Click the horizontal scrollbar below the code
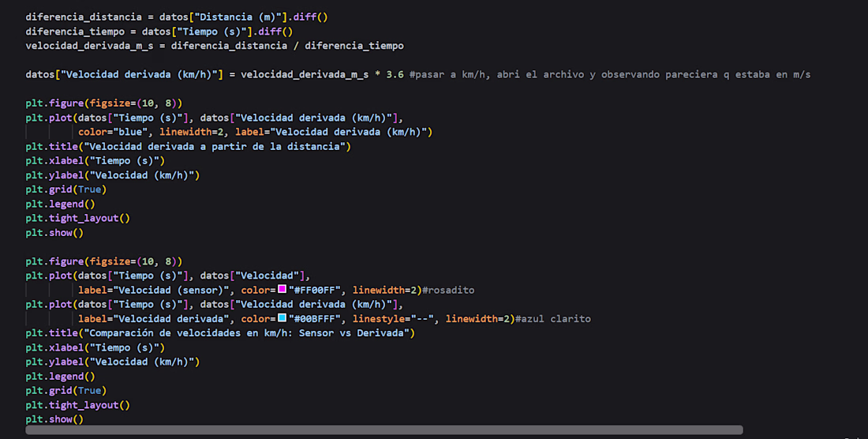Image resolution: width=868 pixels, height=439 pixels. tap(384, 430)
